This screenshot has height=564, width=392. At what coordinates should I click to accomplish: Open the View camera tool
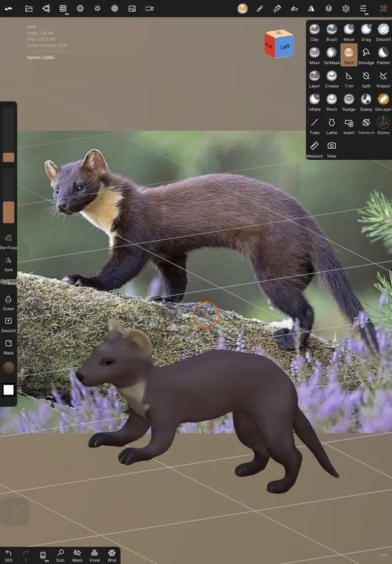pos(331,149)
